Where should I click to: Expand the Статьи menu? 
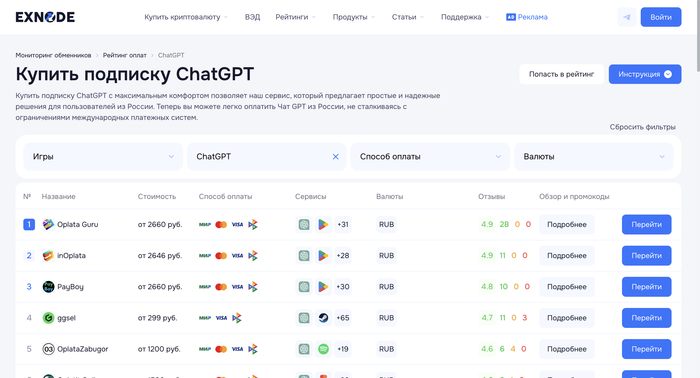click(x=408, y=17)
